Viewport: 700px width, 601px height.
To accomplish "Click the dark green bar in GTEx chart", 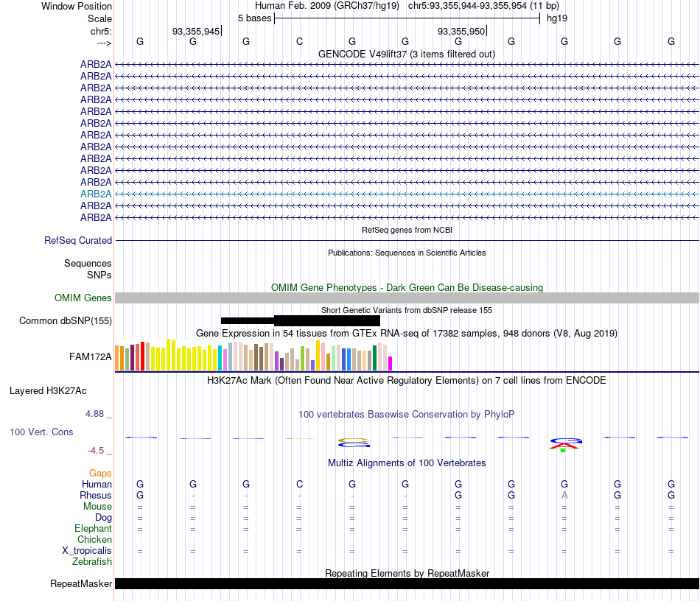I will coord(374,358).
